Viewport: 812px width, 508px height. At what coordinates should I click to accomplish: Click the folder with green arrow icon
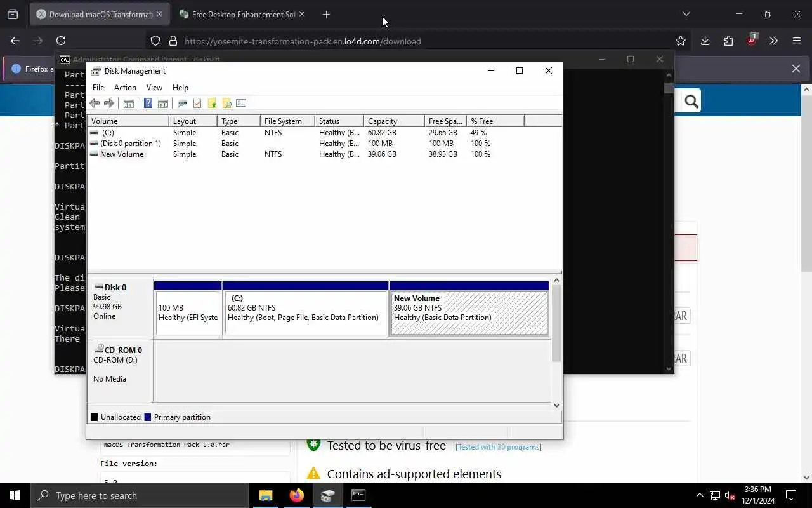(212, 104)
